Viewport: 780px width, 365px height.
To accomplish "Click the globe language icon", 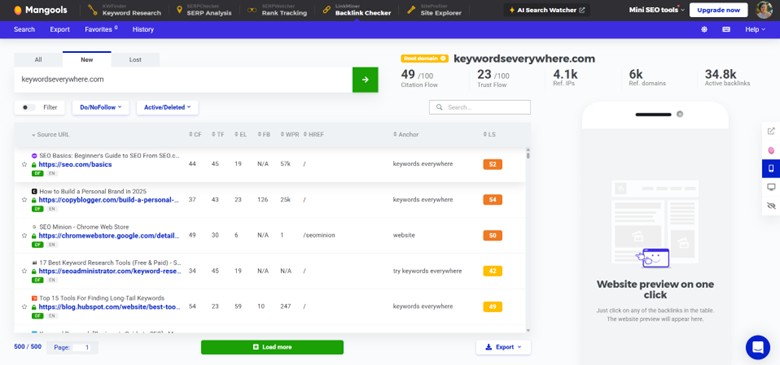I will point(704,29).
